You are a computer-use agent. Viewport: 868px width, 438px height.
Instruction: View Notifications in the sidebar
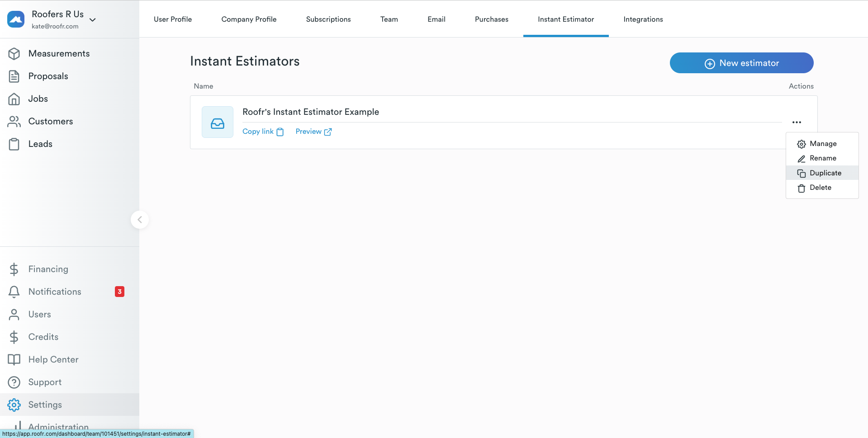point(70,292)
